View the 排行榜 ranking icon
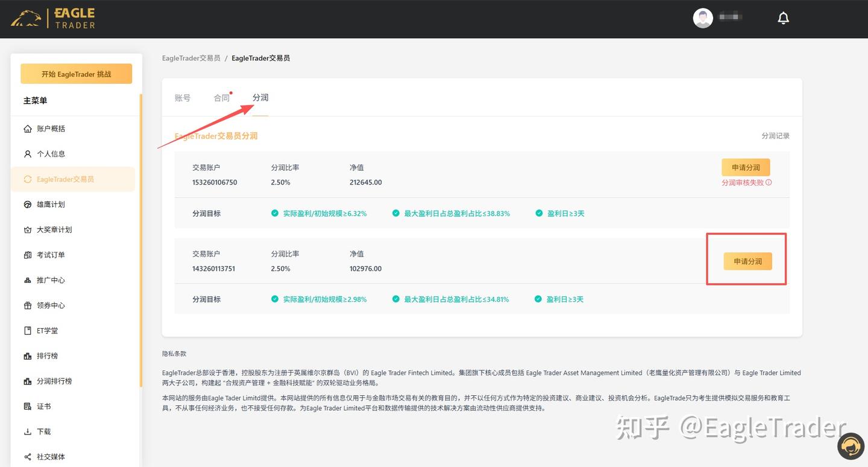868x467 pixels. coord(27,355)
